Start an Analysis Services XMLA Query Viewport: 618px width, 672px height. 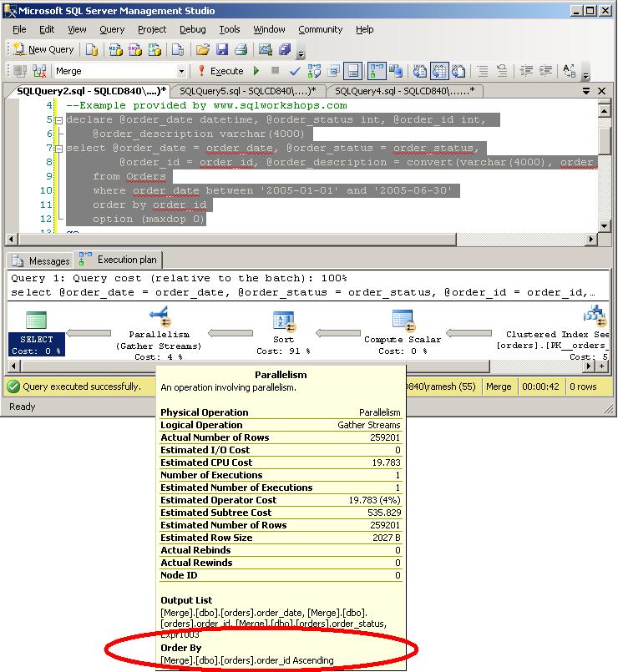(x=154, y=50)
